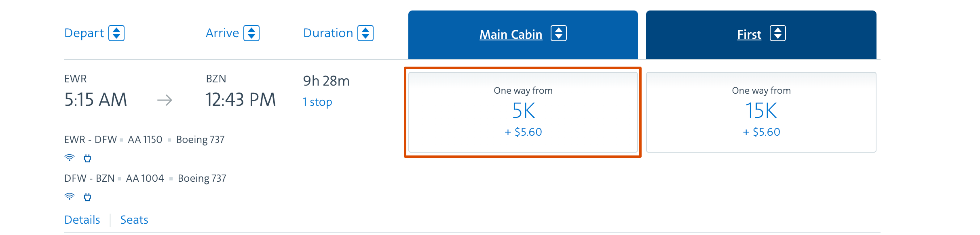Open the flight Details link
Screen dimensions: 980x235
tap(82, 220)
